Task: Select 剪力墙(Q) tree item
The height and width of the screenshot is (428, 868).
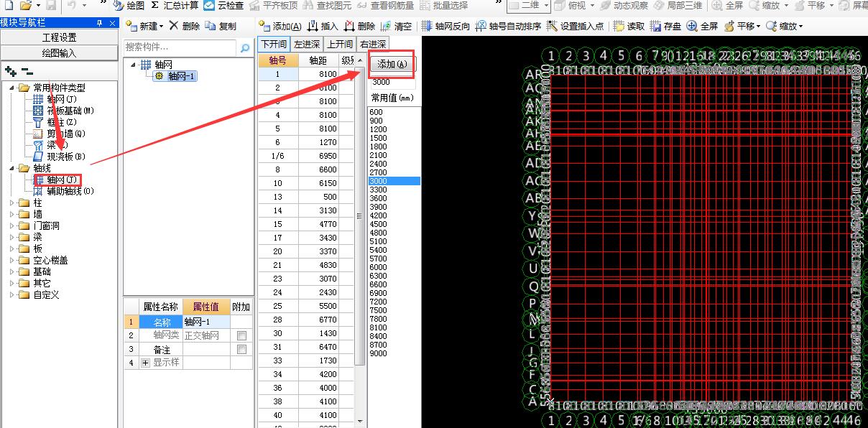Action: pyautogui.click(x=66, y=134)
